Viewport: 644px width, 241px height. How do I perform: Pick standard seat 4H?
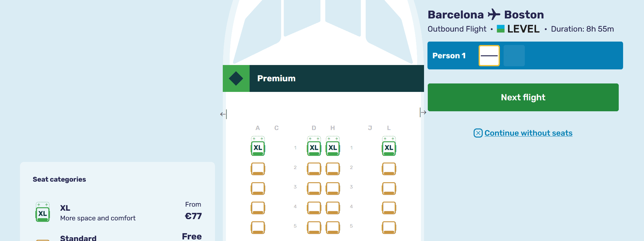pos(333,208)
